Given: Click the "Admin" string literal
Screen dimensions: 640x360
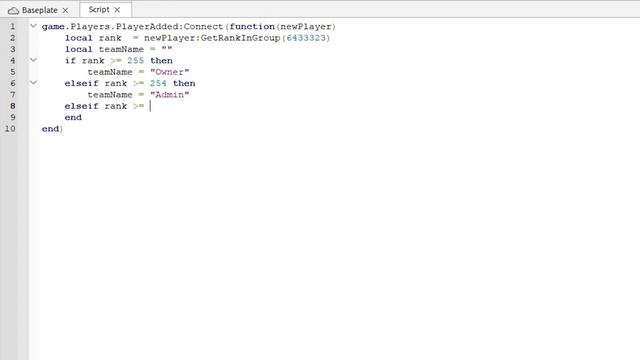Looking at the screenshot, I should (x=169, y=95).
